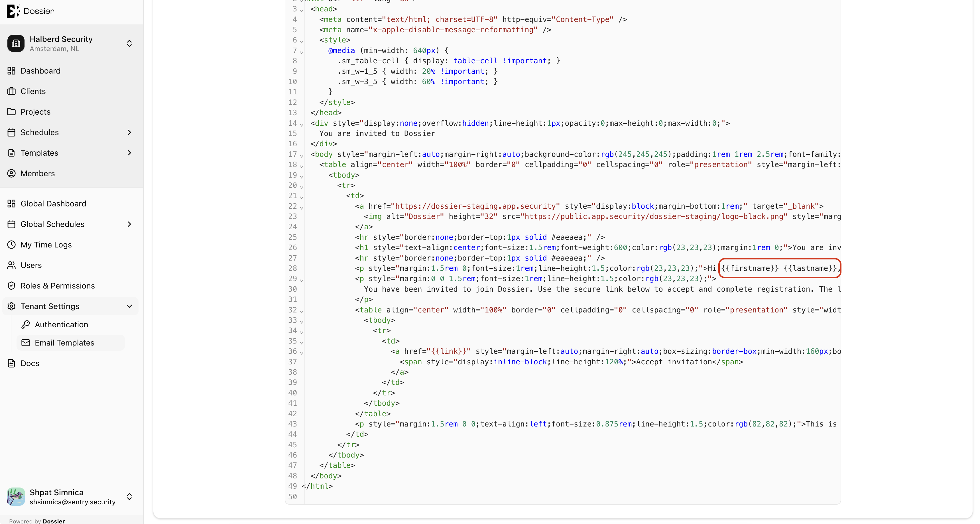Image resolution: width=980 pixels, height=524 pixels.
Task: Click the Schedules calendar icon
Action: click(11, 133)
